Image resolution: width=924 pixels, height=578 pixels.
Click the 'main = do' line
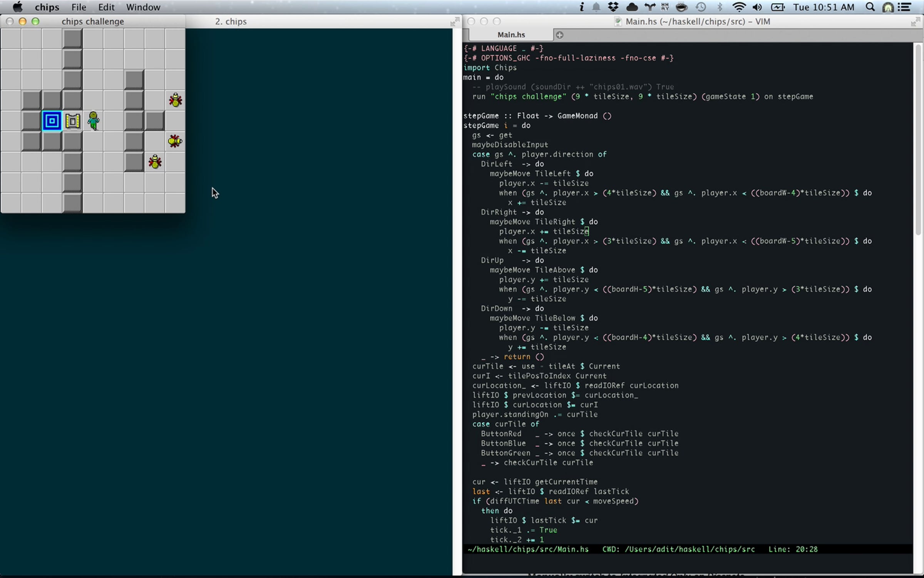[483, 77]
